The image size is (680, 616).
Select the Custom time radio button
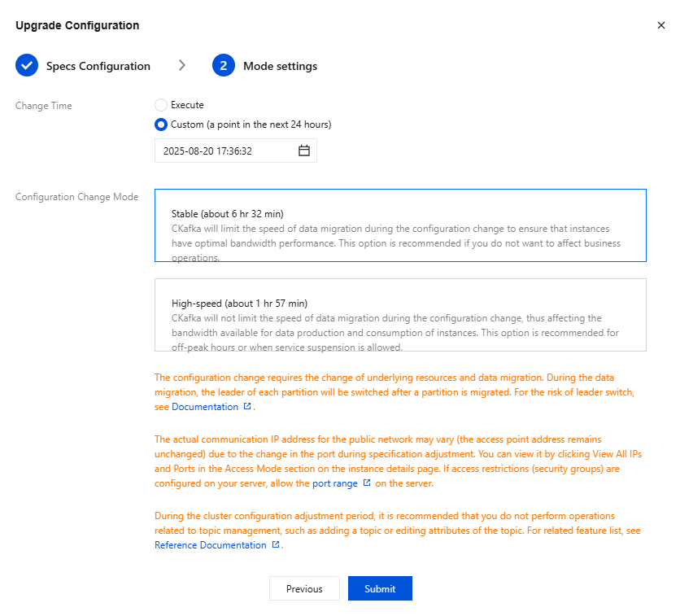coord(161,125)
